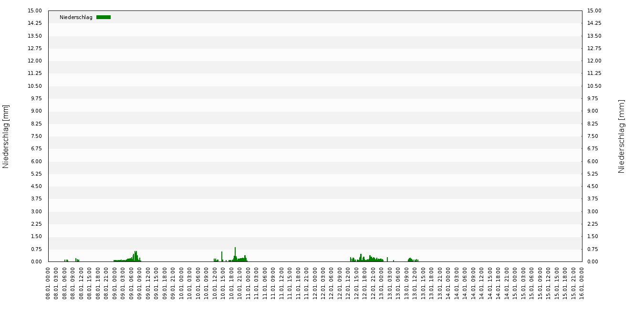The height and width of the screenshot is (334, 644).
Task: Select the 15.00 label on left axis
Action: pyautogui.click(x=35, y=11)
